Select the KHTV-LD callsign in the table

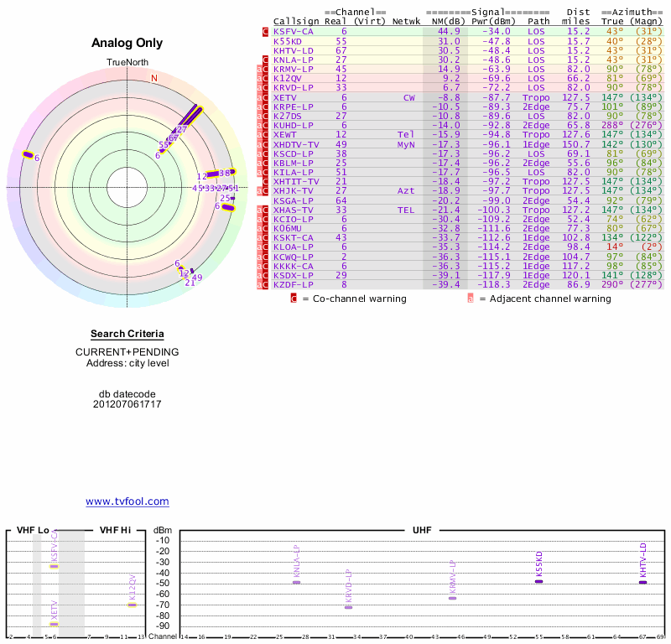click(293, 50)
